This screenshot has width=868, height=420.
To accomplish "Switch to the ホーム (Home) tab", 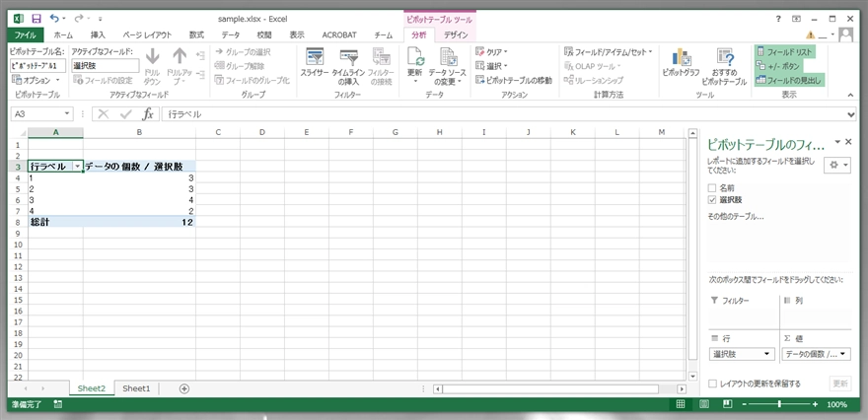I will (63, 35).
